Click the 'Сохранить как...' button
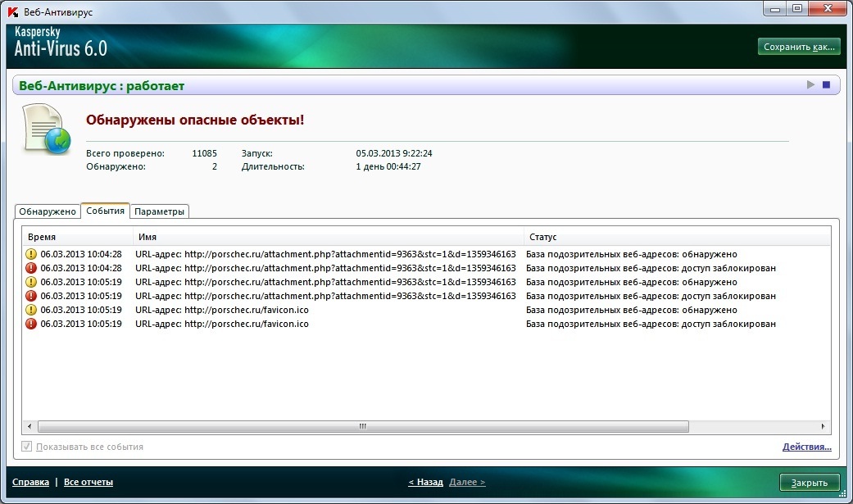The width and height of the screenshot is (853, 504). click(x=799, y=47)
